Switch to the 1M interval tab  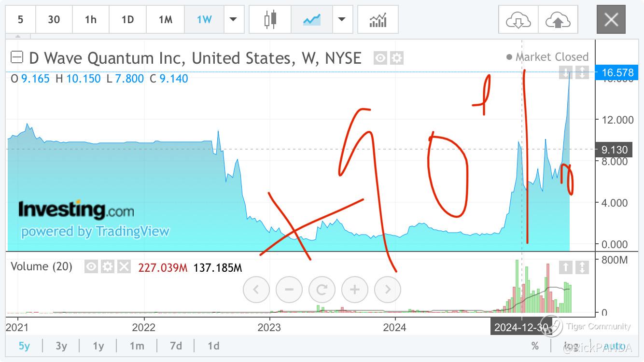click(166, 20)
